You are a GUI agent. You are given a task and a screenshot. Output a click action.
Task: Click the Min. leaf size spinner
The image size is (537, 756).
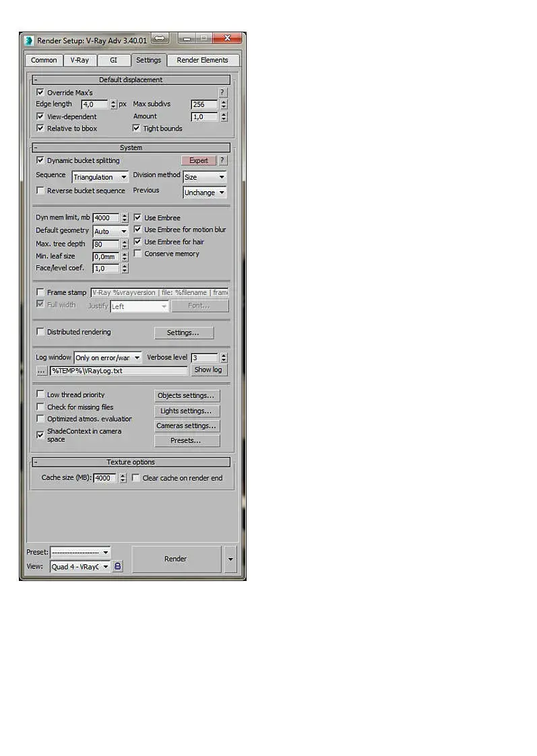[x=125, y=256]
